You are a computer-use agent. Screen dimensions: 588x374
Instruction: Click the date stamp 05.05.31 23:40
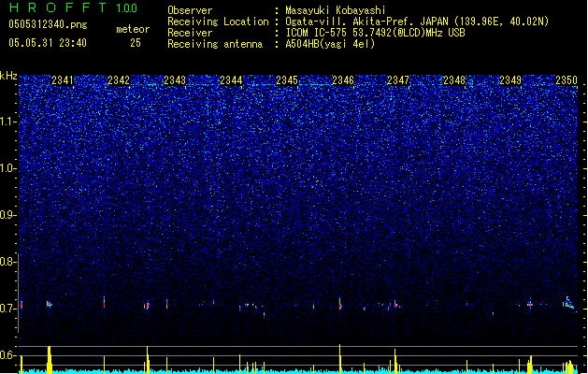click(x=48, y=43)
